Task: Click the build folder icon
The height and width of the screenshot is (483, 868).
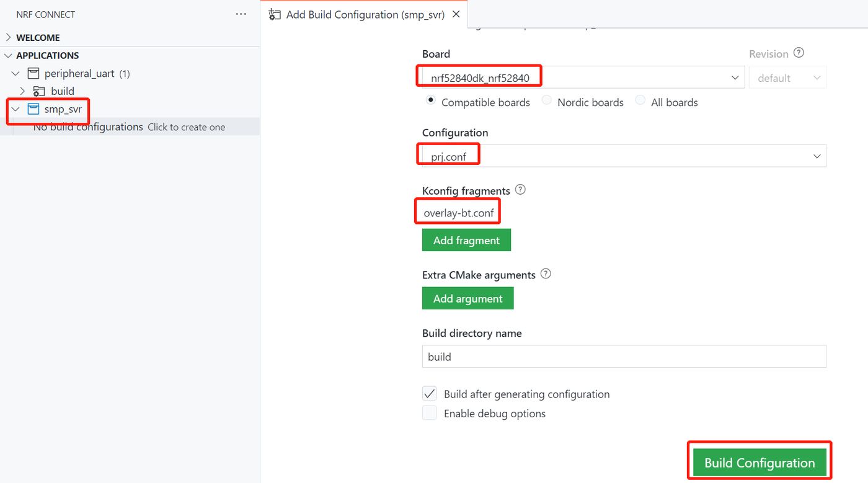Action: 39,91
